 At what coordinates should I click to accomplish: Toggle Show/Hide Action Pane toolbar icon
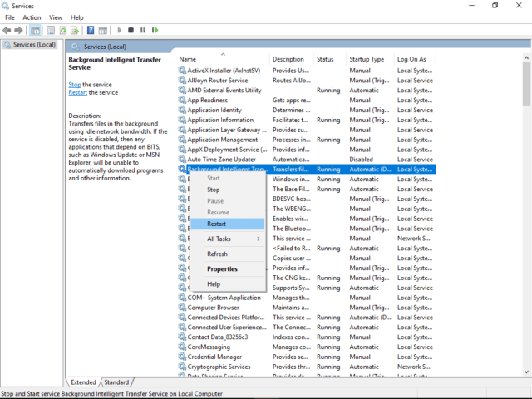coord(103,31)
